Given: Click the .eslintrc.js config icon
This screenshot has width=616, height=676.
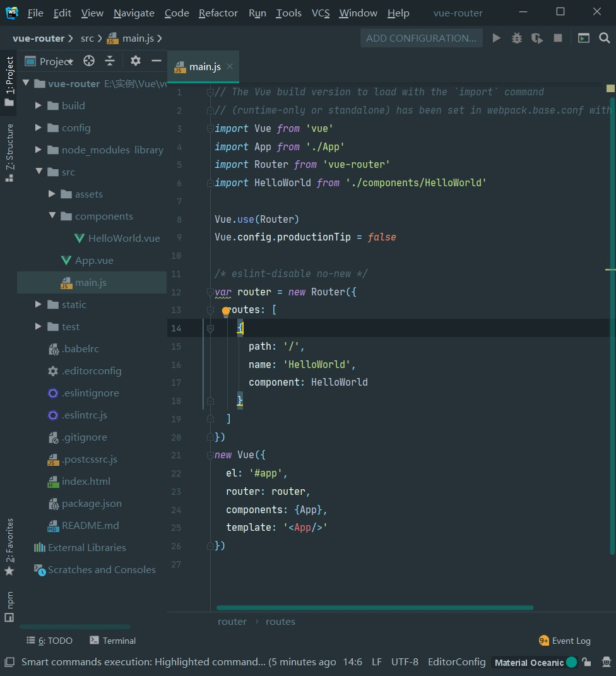Looking at the screenshot, I should (53, 415).
